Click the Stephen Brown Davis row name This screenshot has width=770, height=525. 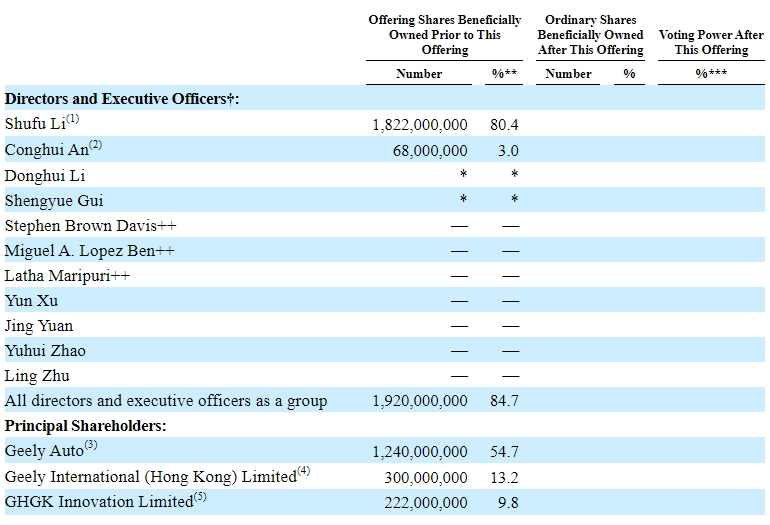pyautogui.click(x=88, y=225)
